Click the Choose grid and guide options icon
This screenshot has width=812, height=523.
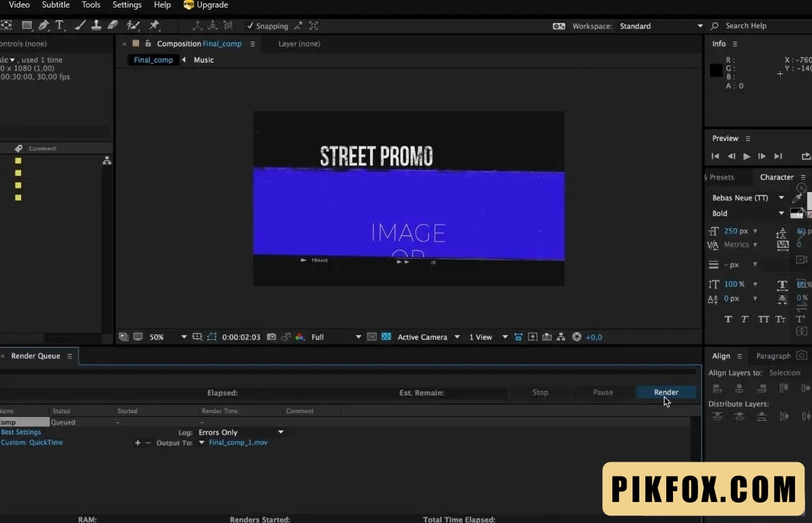pyautogui.click(x=197, y=336)
